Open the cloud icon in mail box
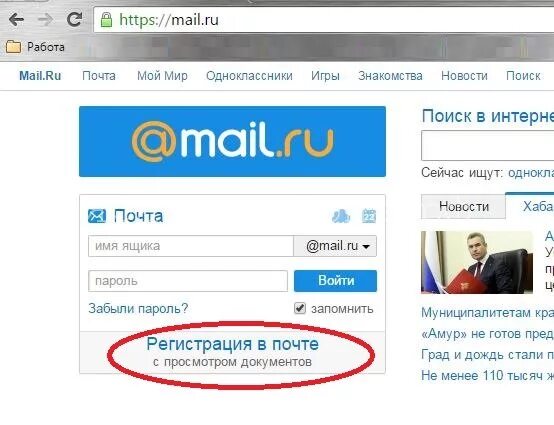 pyautogui.click(x=341, y=216)
